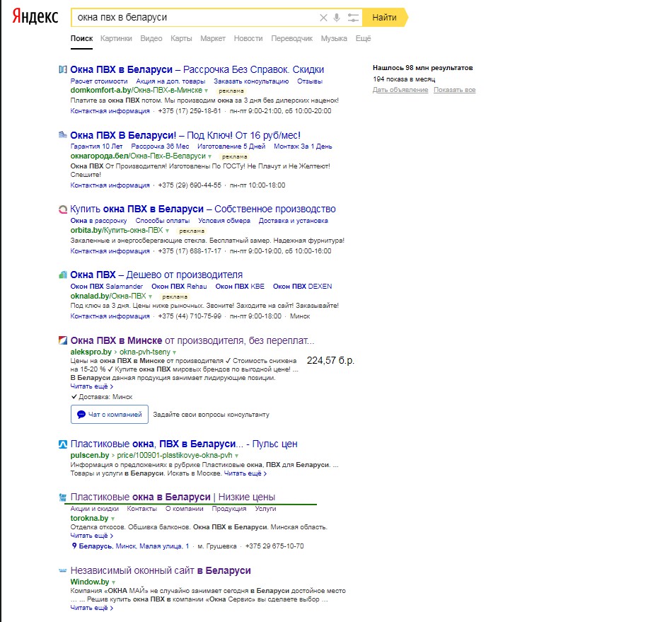
Task: Open 'Окна ПВХ В Беларуси! – Под Ключ' result
Action: point(185,135)
